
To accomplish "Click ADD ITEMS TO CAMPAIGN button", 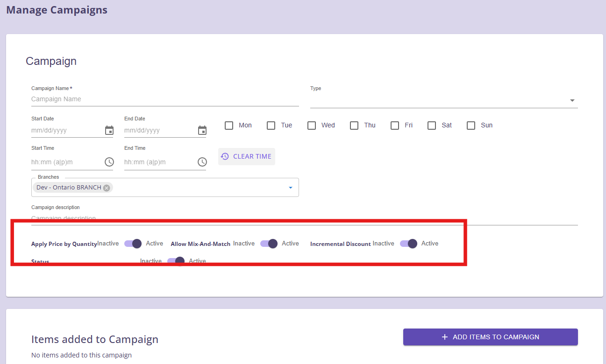I will 490,337.
